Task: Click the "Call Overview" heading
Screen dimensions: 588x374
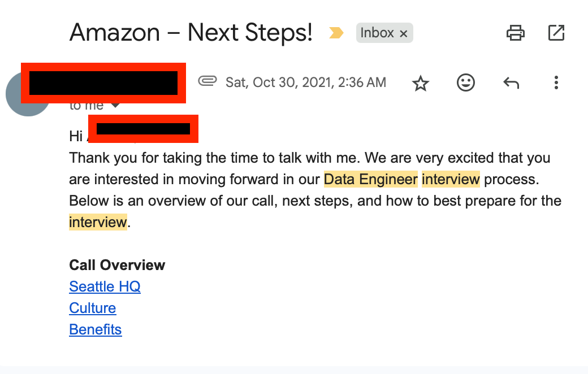Action: [117, 265]
